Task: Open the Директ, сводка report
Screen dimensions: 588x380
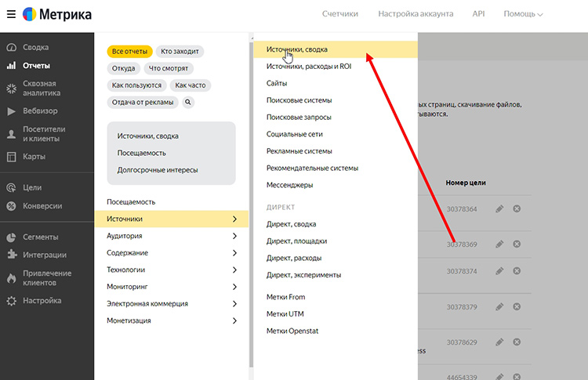Action: click(291, 224)
